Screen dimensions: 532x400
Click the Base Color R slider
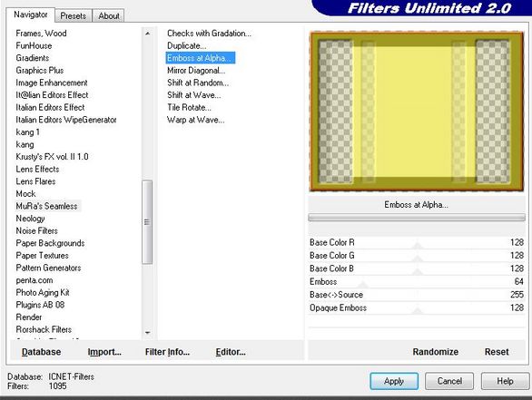[417, 243]
